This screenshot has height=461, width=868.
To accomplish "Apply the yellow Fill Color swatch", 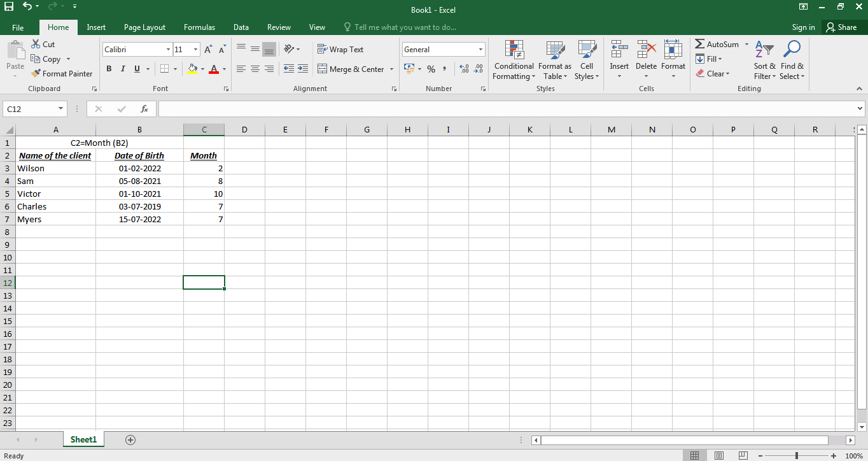I will (192, 69).
